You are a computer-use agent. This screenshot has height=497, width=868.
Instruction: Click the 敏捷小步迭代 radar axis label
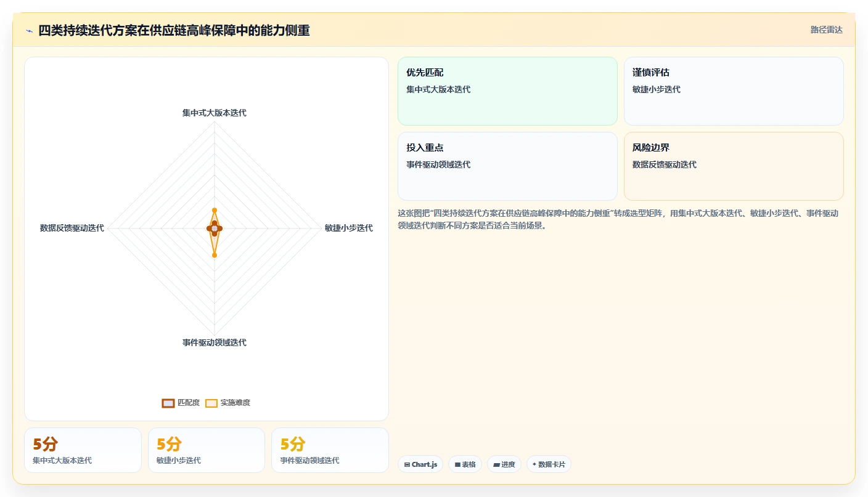coord(349,228)
